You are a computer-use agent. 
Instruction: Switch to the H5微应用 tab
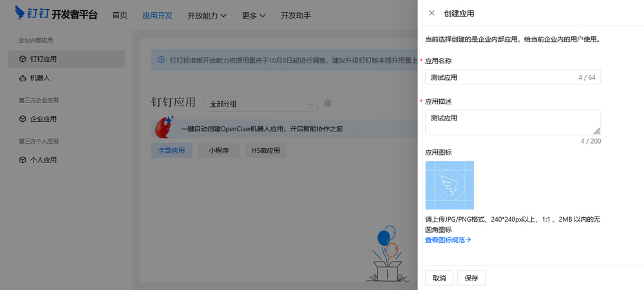click(265, 151)
